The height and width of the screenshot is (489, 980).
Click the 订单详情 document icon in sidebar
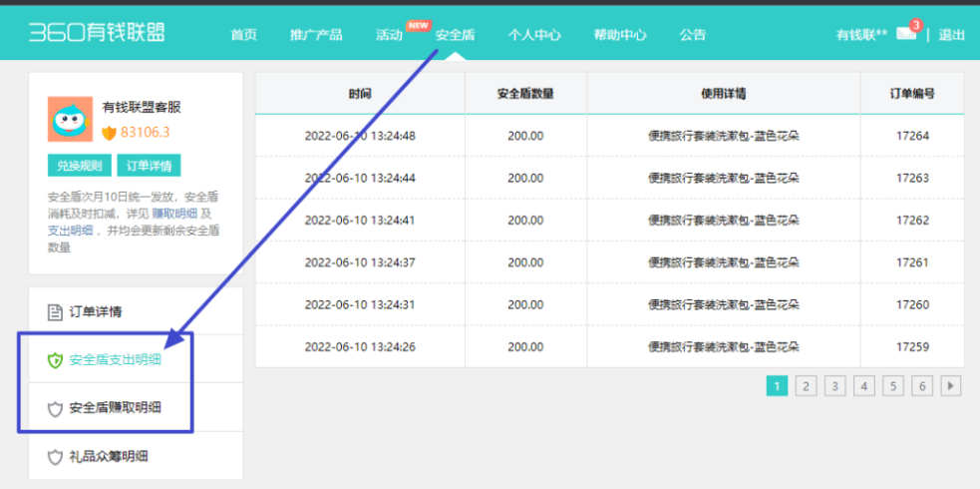pos(56,311)
